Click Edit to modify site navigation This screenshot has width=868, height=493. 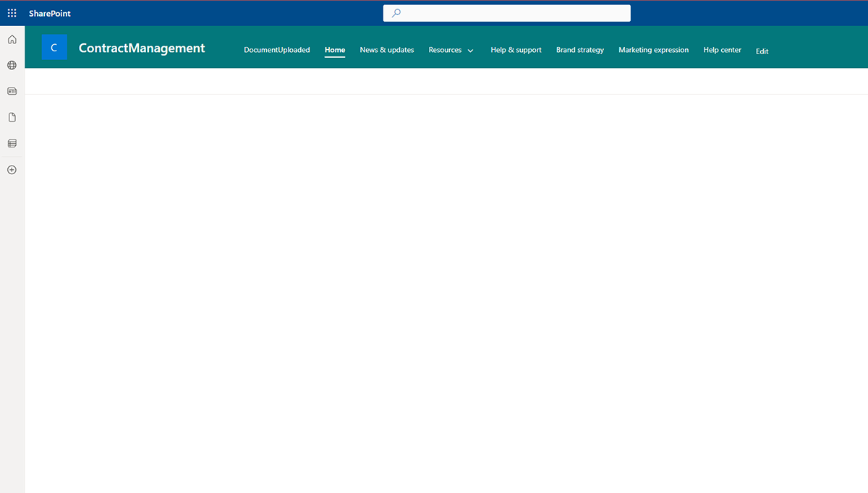[762, 51]
